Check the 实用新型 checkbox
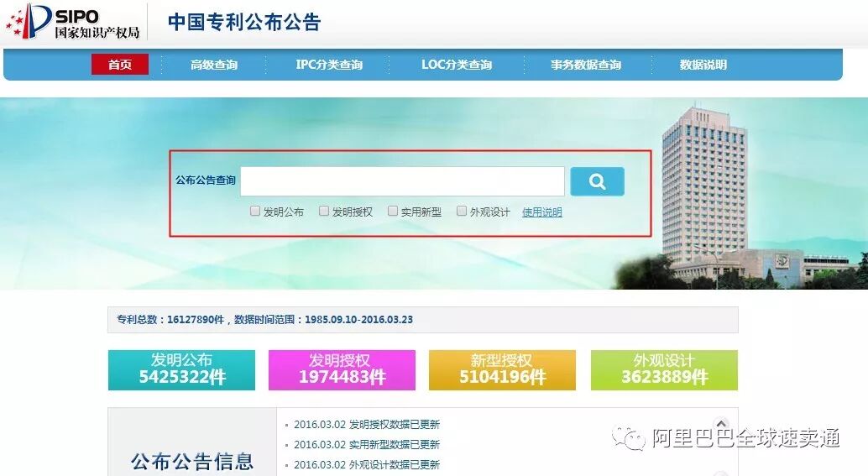Screen dimensions: 868x476 click(393, 211)
